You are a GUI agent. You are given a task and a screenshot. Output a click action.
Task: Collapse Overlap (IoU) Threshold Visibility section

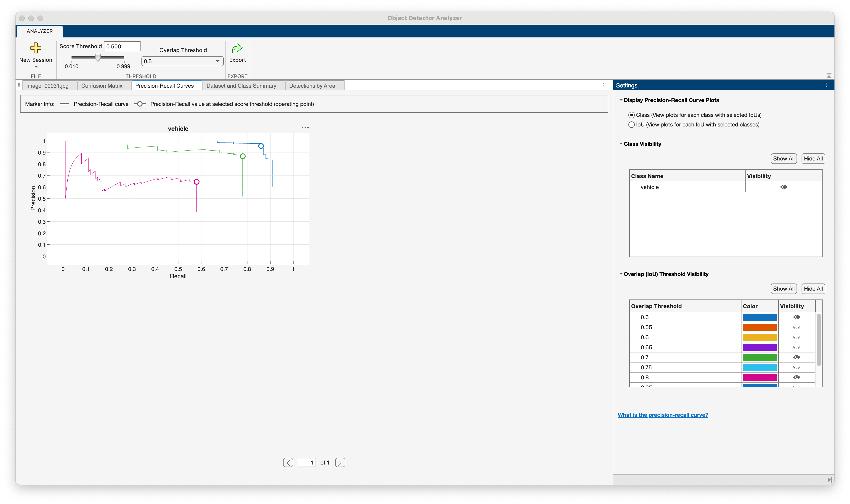tap(621, 274)
